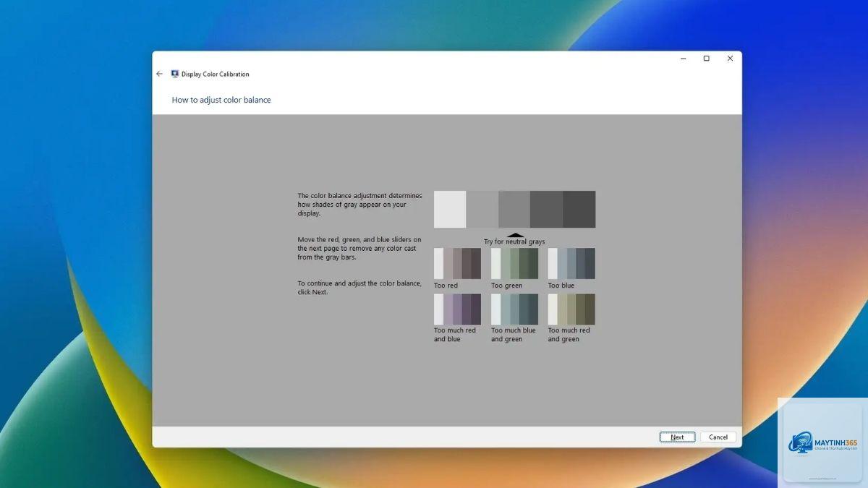
Task: Click the 'Display Color Calibration' title text
Action: click(x=215, y=74)
